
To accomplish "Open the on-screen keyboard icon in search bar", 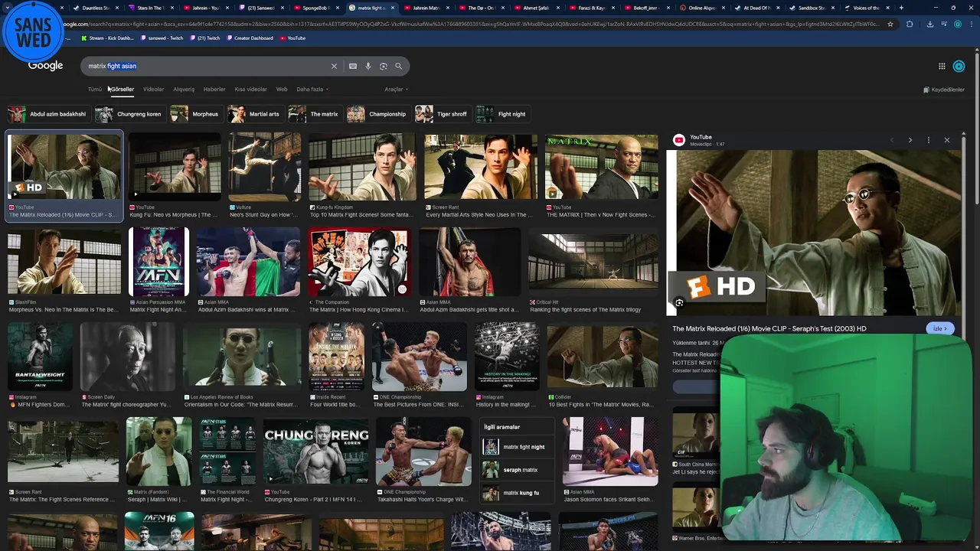I will point(353,67).
